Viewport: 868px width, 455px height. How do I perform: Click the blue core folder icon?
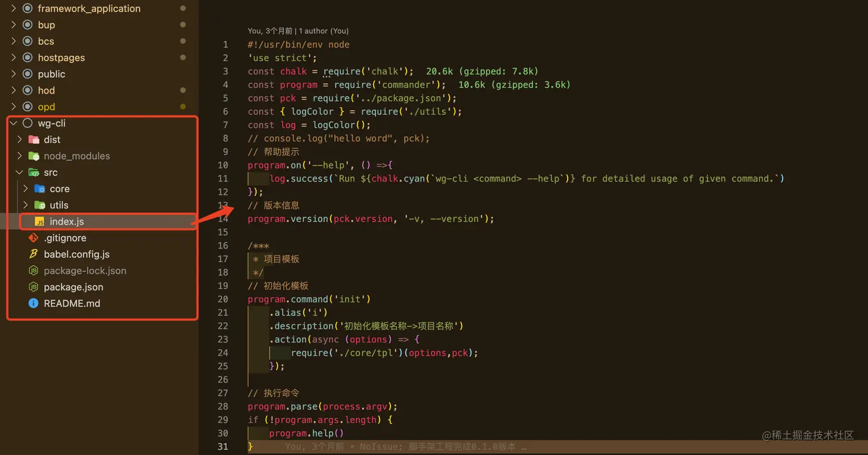(x=40, y=188)
